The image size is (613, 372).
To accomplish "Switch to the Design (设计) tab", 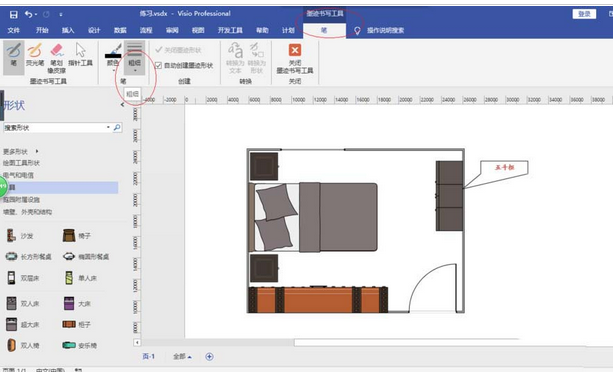I will coord(94,30).
